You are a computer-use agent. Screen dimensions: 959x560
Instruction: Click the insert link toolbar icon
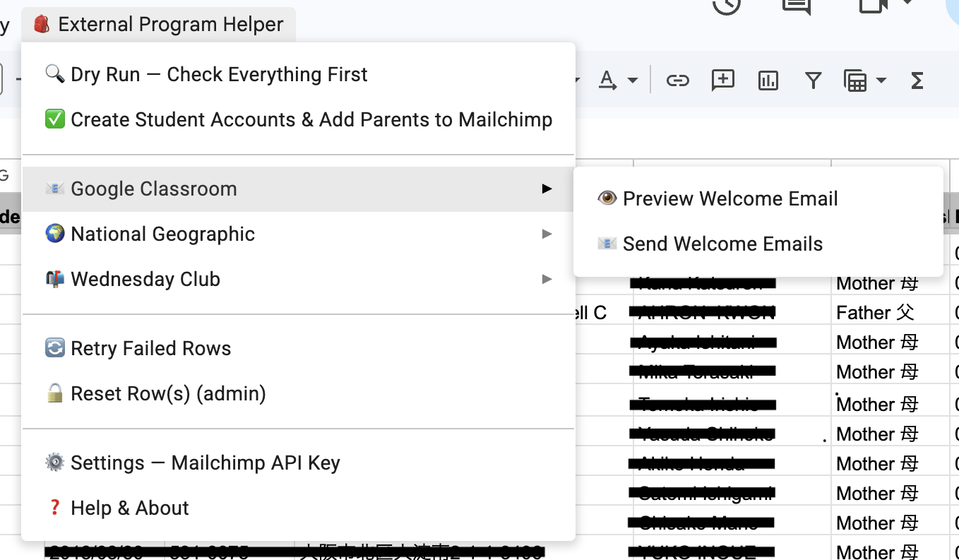[x=677, y=81]
